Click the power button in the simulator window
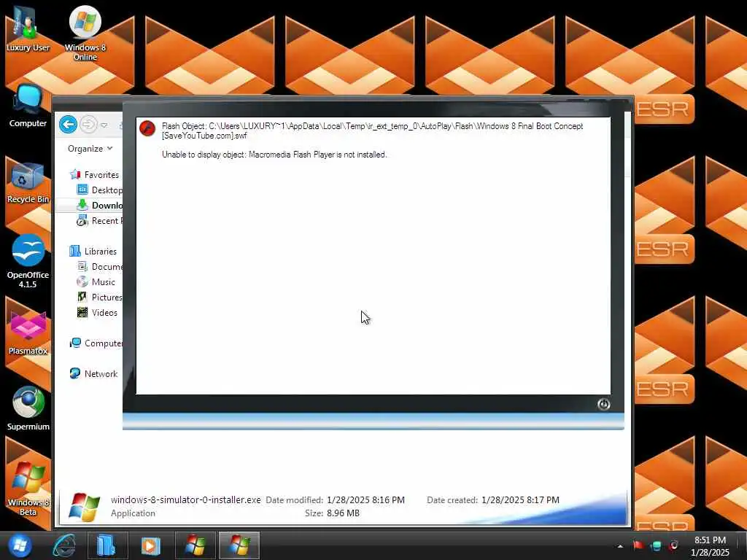This screenshot has width=747, height=560. pyautogui.click(x=603, y=404)
